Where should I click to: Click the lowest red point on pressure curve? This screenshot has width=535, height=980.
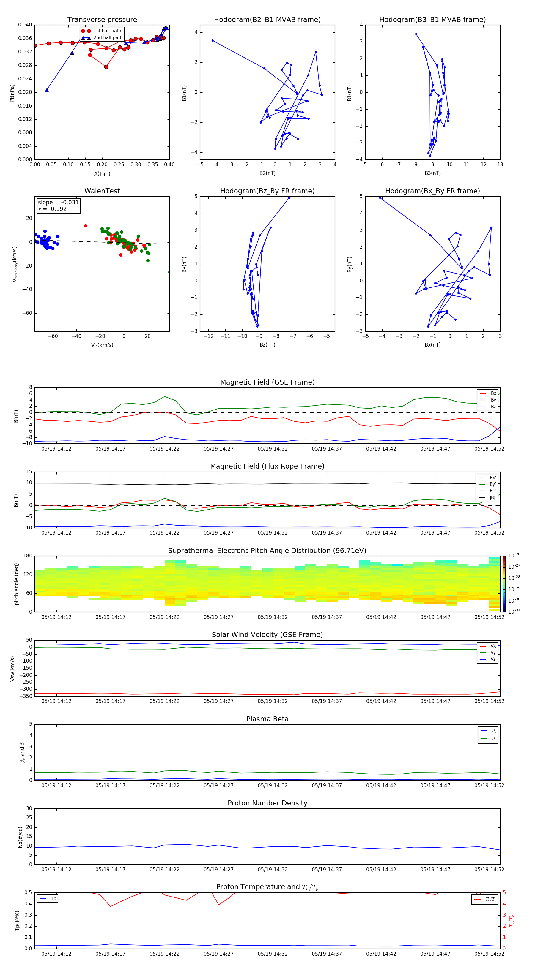(106, 67)
